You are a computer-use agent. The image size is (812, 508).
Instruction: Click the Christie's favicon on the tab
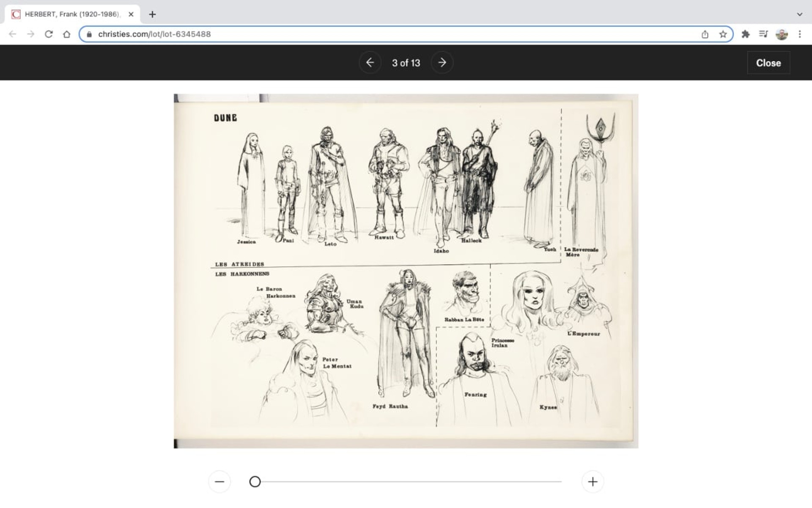coord(16,14)
